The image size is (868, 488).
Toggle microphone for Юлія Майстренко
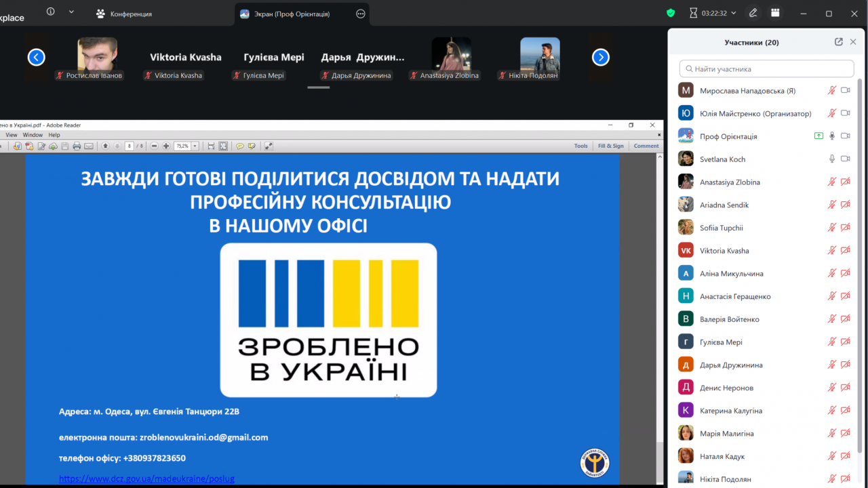[832, 113]
